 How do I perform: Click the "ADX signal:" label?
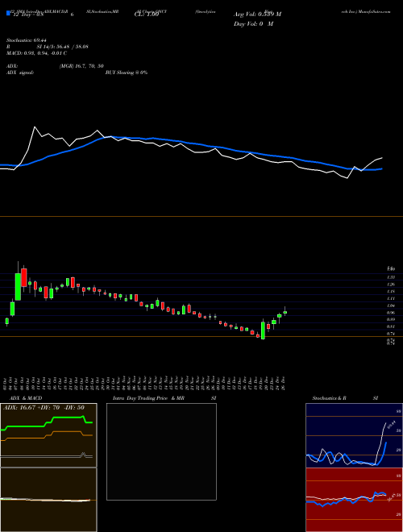tap(19, 73)
